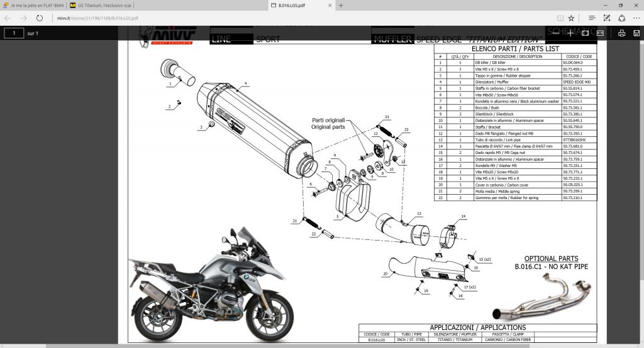Click the MUFFLER label in PDF header

pos(392,40)
